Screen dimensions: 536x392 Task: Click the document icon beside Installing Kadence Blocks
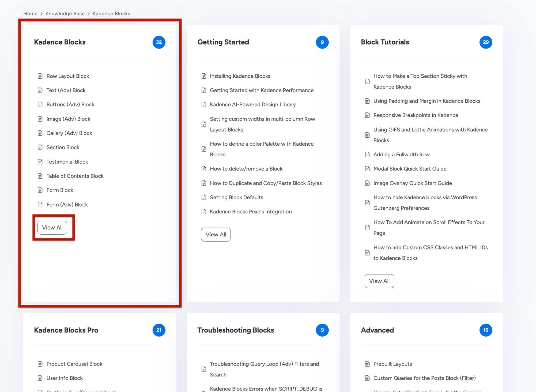204,76
